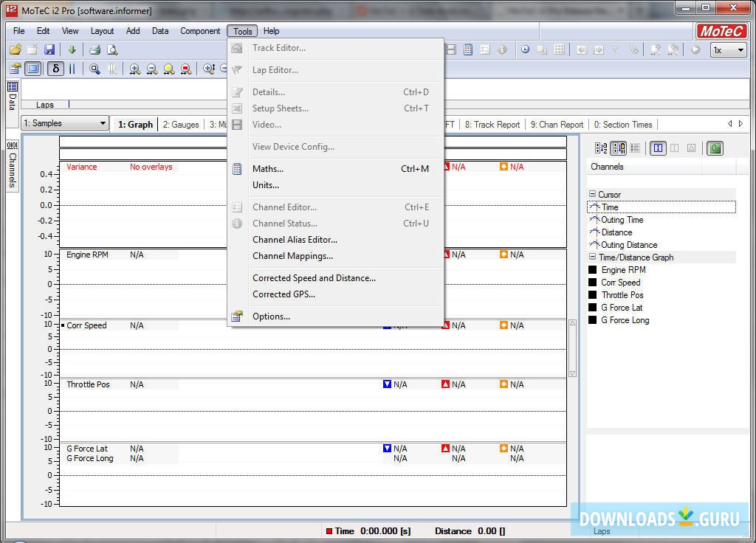Select Corrected Speed and Distance... entry
Screen dimensions: 756x543
[x=336, y=278]
